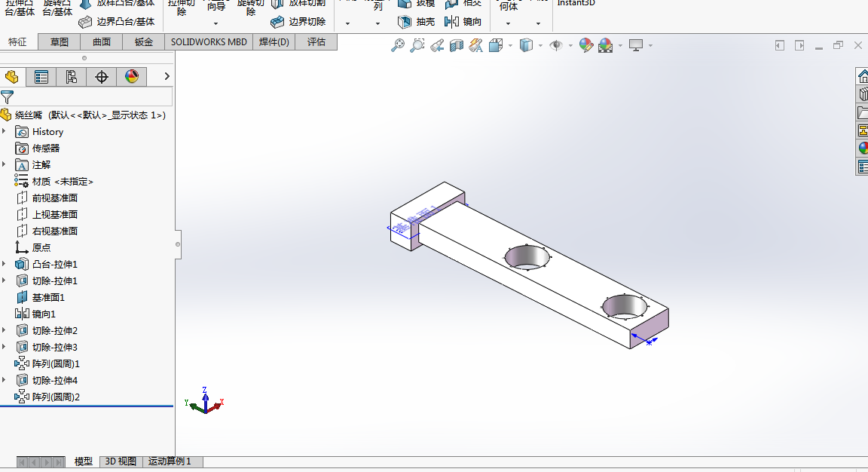This screenshot has width=868, height=472.
Task: Click the Previous View icon
Action: 437,45
